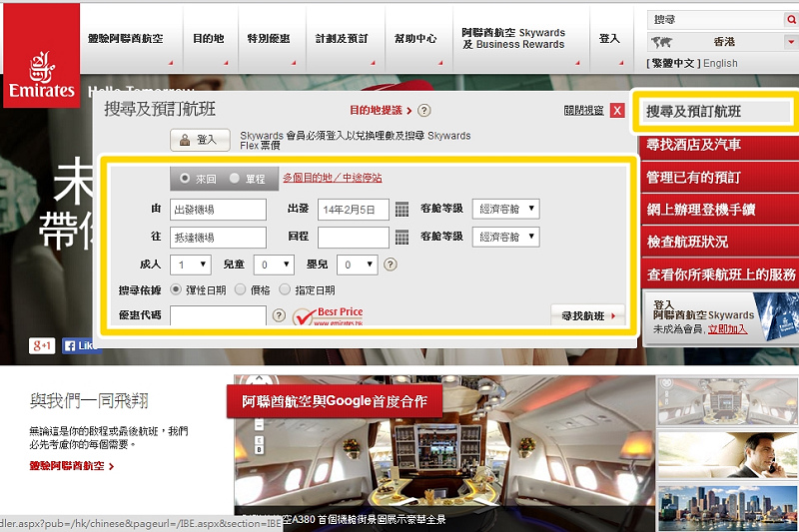799x532 pixels.
Task: Select 搜尋及預訂航班 sidebar tab
Action: pyautogui.click(x=713, y=112)
